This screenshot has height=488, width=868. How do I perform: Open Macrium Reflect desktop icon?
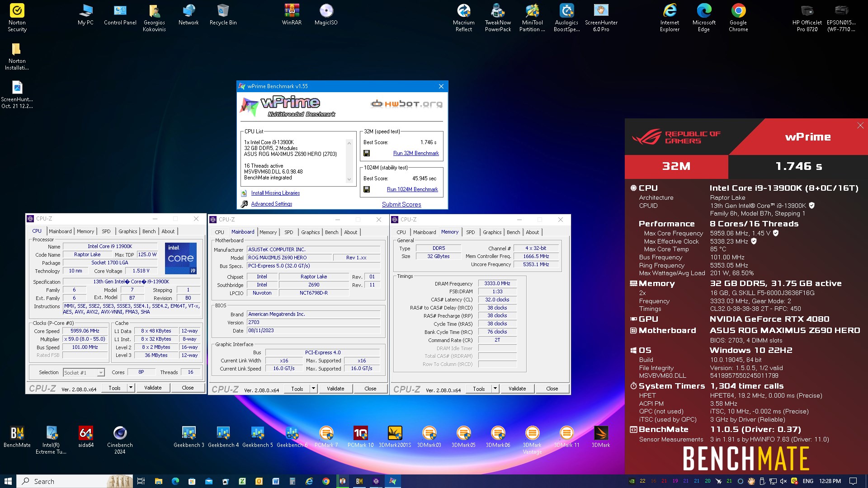coord(464,18)
